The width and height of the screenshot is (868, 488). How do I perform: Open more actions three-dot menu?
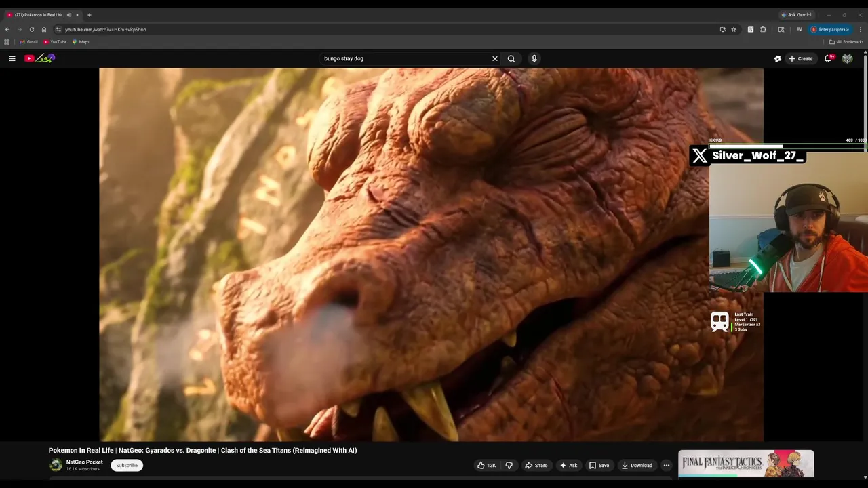[x=666, y=465]
